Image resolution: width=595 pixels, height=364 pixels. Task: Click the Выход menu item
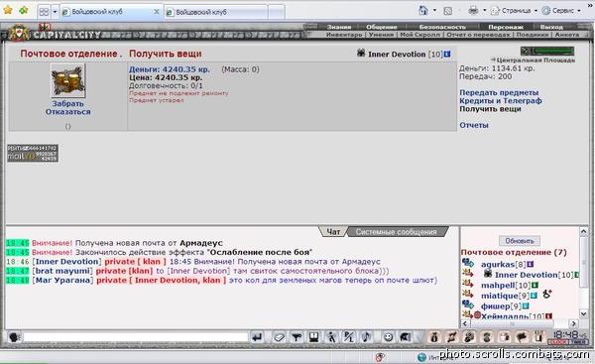(x=551, y=27)
